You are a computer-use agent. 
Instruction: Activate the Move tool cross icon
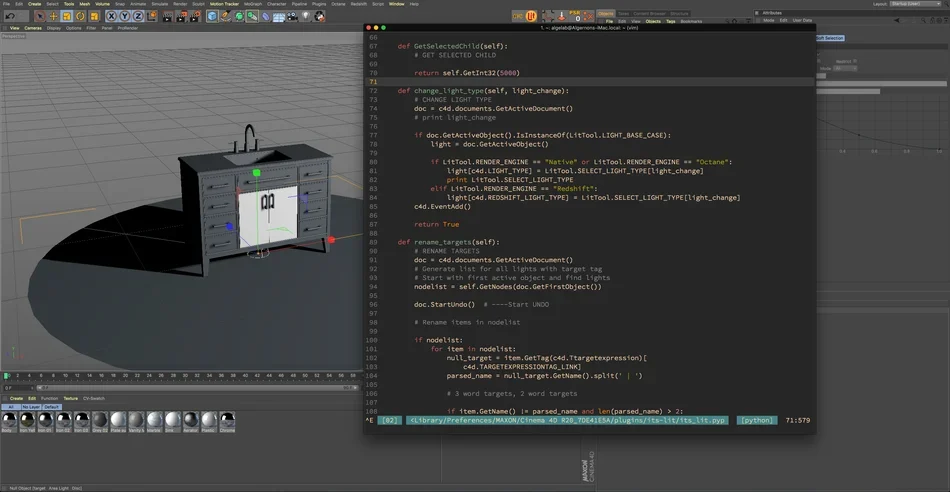point(53,16)
